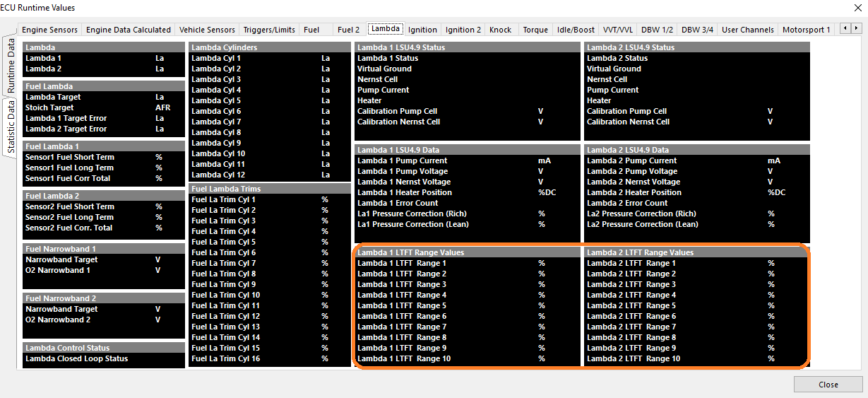Select the O2 Narrowband 2 row
The height and width of the screenshot is (398, 868).
click(104, 320)
